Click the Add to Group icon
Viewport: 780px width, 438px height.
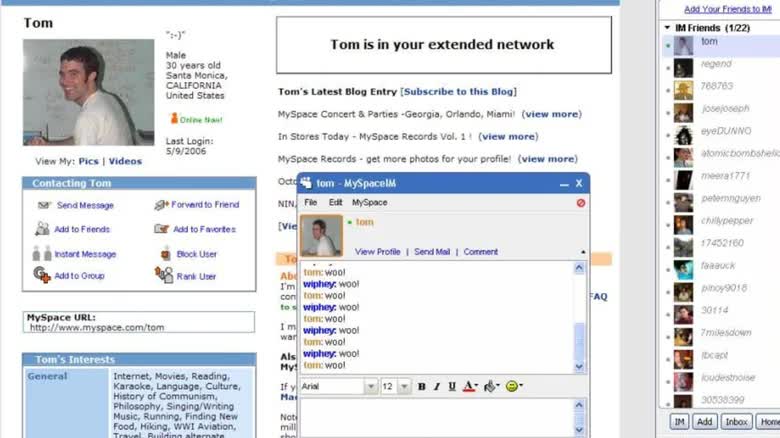[x=42, y=276]
